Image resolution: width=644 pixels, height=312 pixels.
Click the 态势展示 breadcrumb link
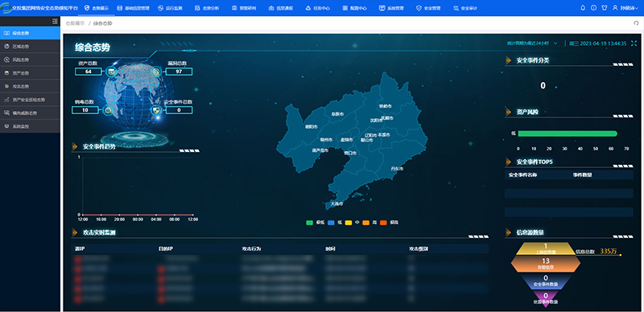(x=75, y=23)
